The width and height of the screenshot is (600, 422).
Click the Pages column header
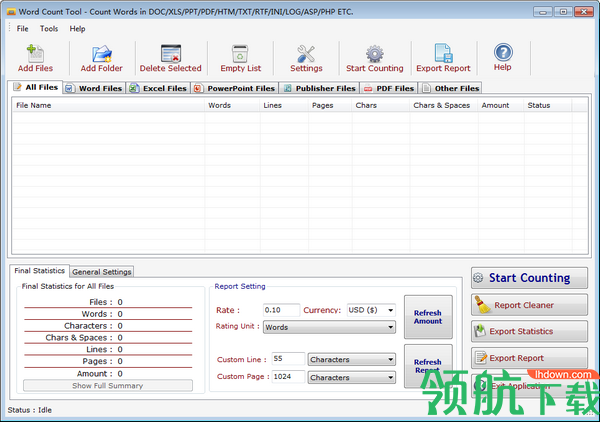[330, 105]
